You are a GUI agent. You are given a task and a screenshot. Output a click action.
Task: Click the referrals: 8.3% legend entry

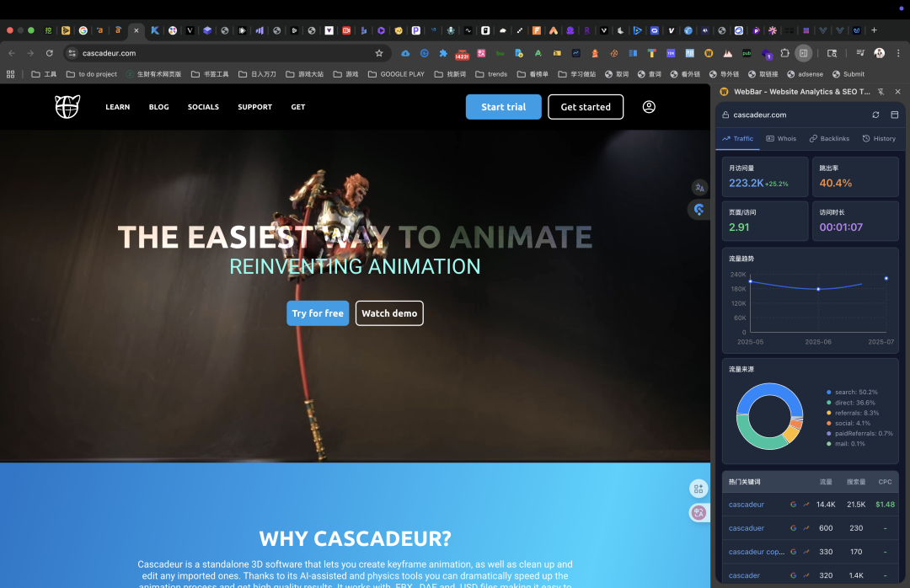coord(853,414)
